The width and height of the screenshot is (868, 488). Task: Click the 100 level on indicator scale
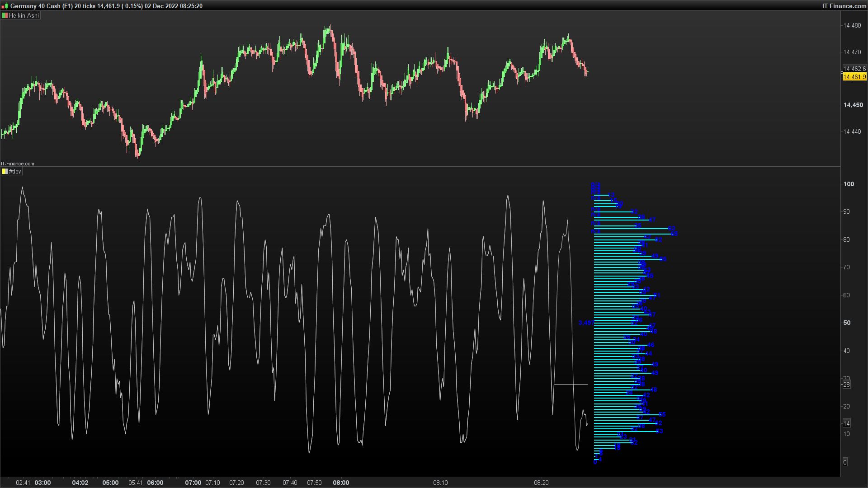coord(849,184)
